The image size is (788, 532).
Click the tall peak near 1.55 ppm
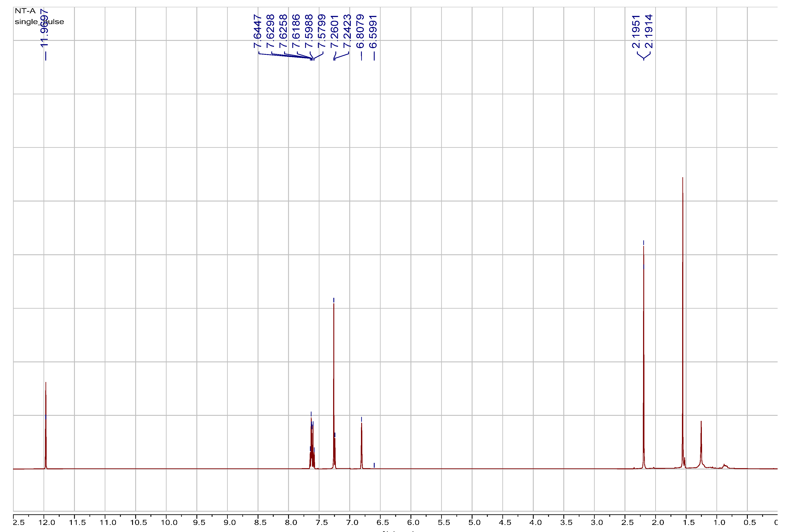[683, 322]
